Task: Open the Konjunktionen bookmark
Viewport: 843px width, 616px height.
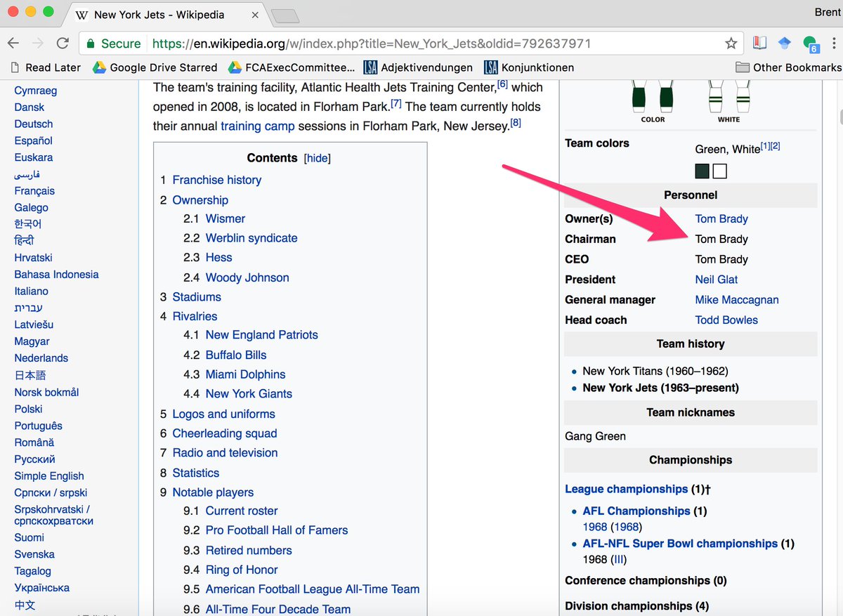Action: pos(529,67)
